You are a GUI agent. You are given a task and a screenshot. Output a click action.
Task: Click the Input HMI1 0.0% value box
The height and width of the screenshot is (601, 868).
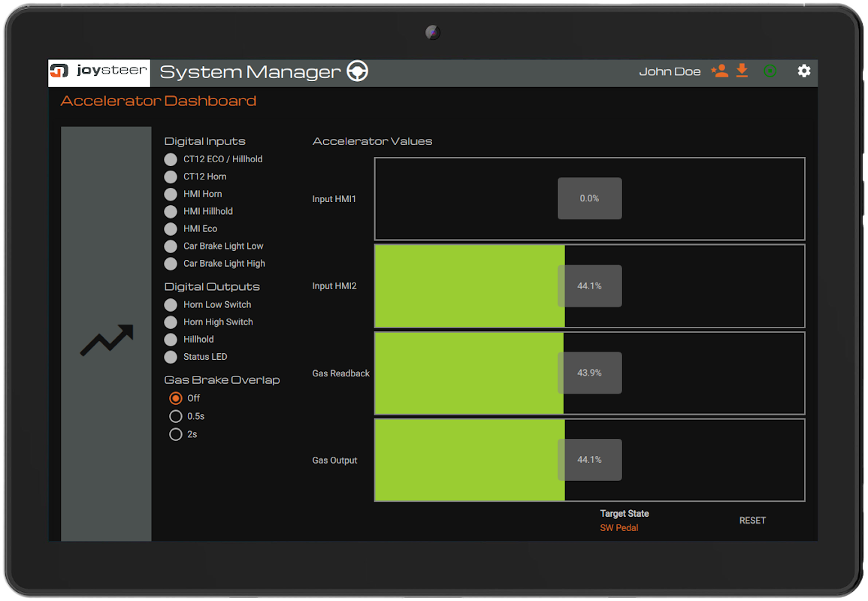(589, 198)
